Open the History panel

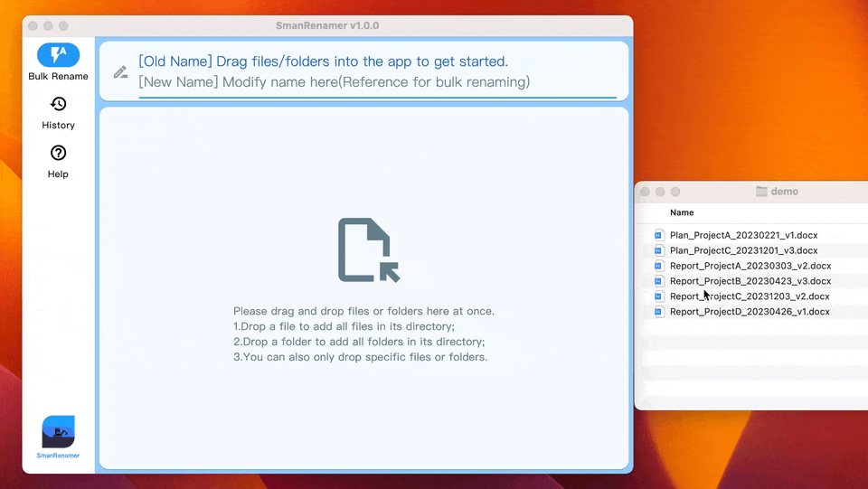click(x=58, y=113)
